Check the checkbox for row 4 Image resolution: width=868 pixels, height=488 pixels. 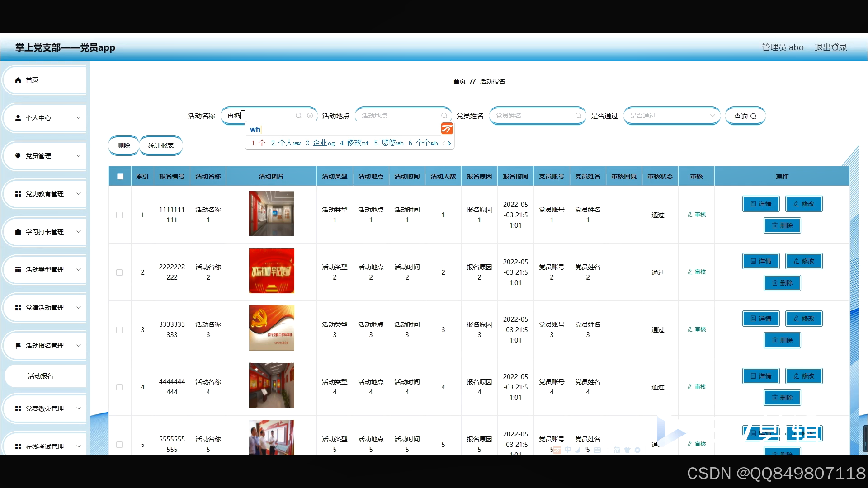coord(119,387)
